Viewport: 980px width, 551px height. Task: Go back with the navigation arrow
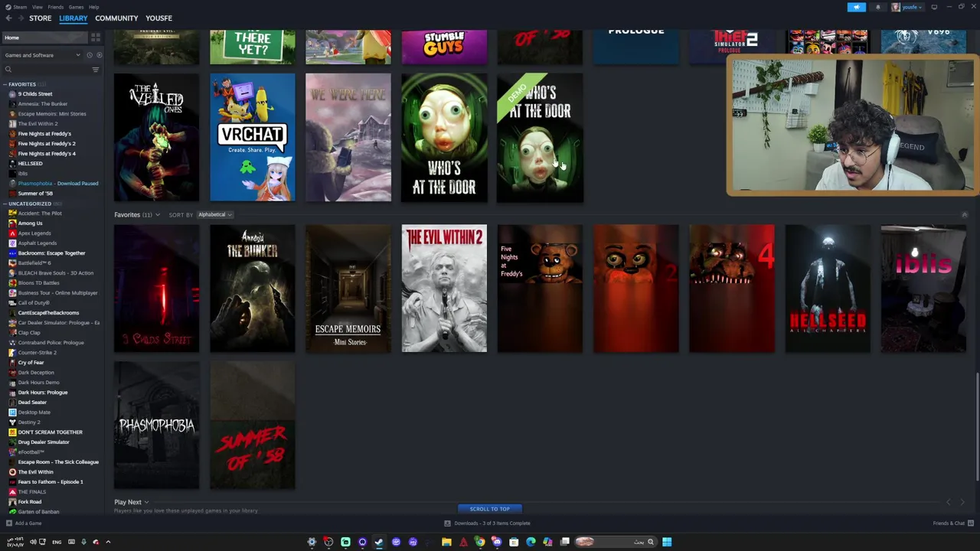(x=8, y=18)
